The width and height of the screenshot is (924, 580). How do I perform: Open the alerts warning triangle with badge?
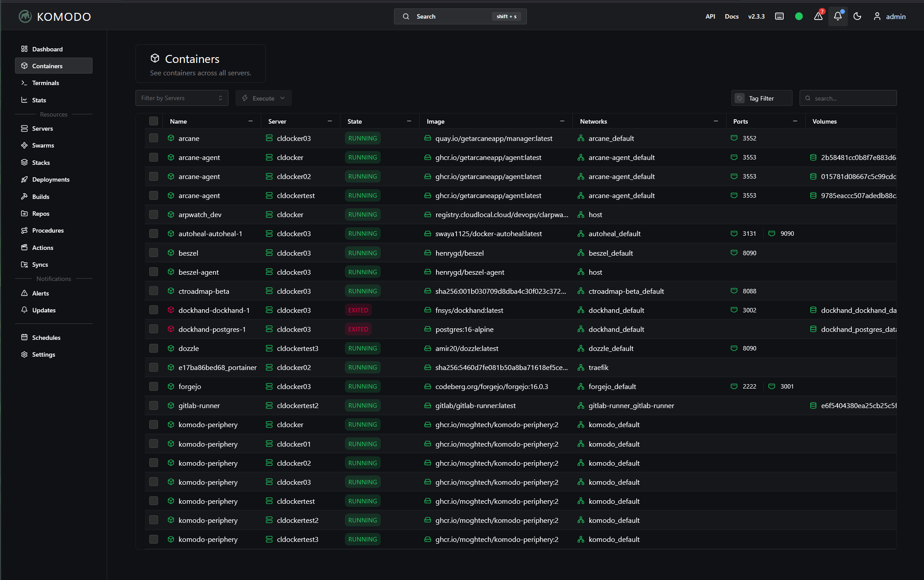819,16
